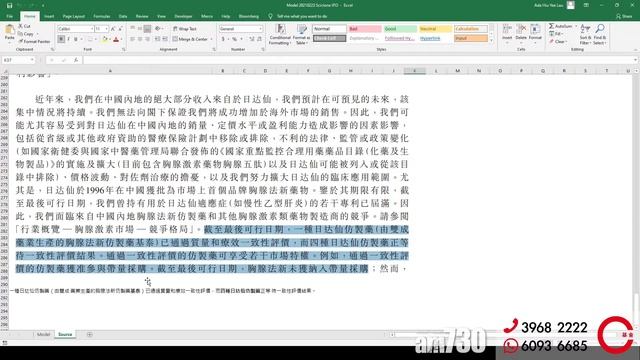The height and width of the screenshot is (360, 640).
Task: Switch to the Bloomberg tab
Action: (x=249, y=16)
